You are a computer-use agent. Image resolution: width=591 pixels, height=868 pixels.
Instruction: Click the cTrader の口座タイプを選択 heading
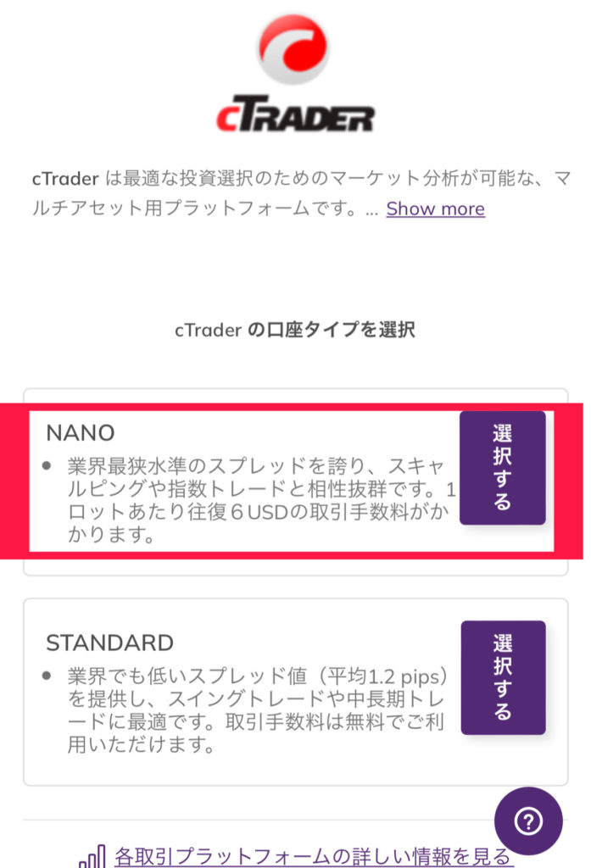click(x=295, y=331)
